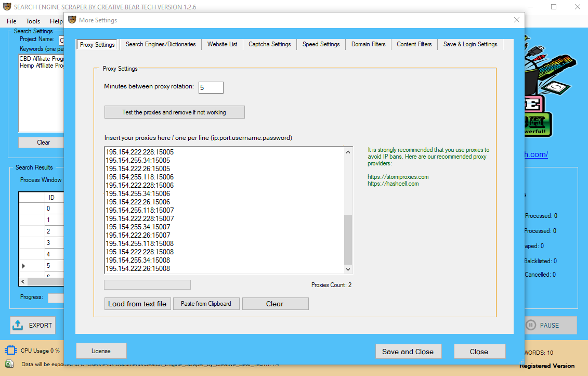
Task: Open the stormproxies.com link
Action: point(398,176)
